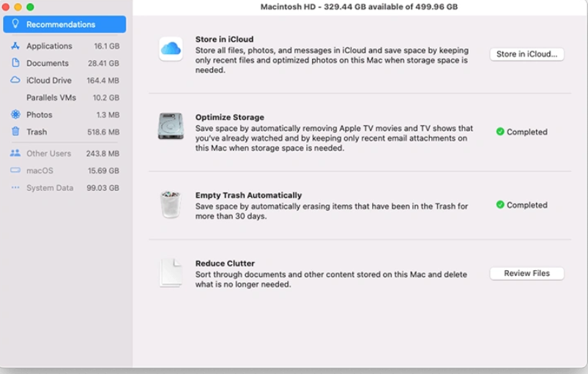Click the 243.8 MB Other Users size
Image resolution: width=588 pixels, height=374 pixels.
coord(103,154)
